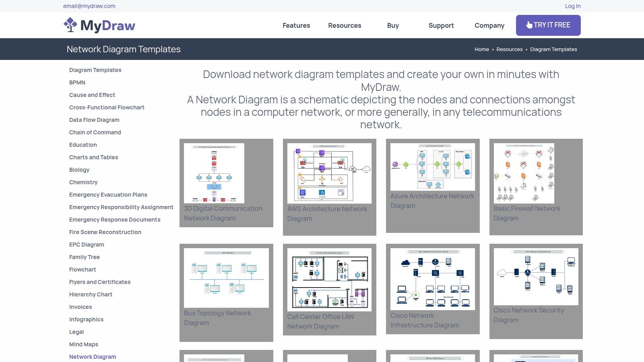Open Chain of Command category
This screenshot has width=644, height=362.
coord(95,132)
